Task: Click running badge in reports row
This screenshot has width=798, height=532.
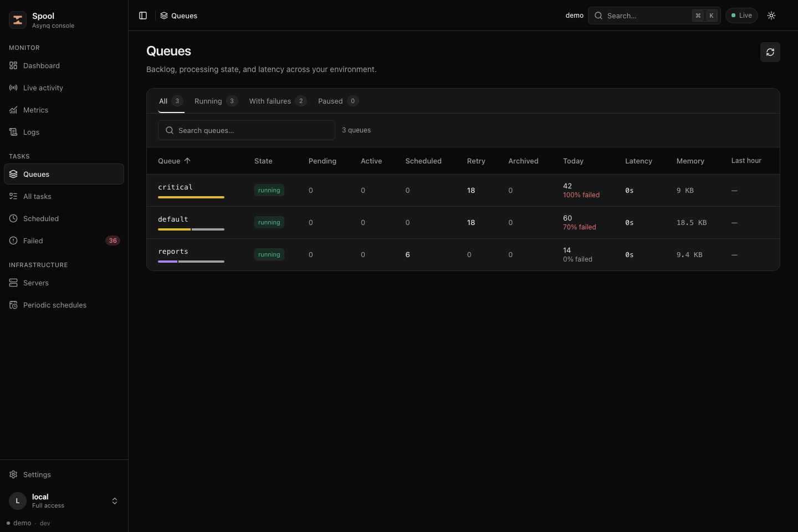Action: point(269,254)
